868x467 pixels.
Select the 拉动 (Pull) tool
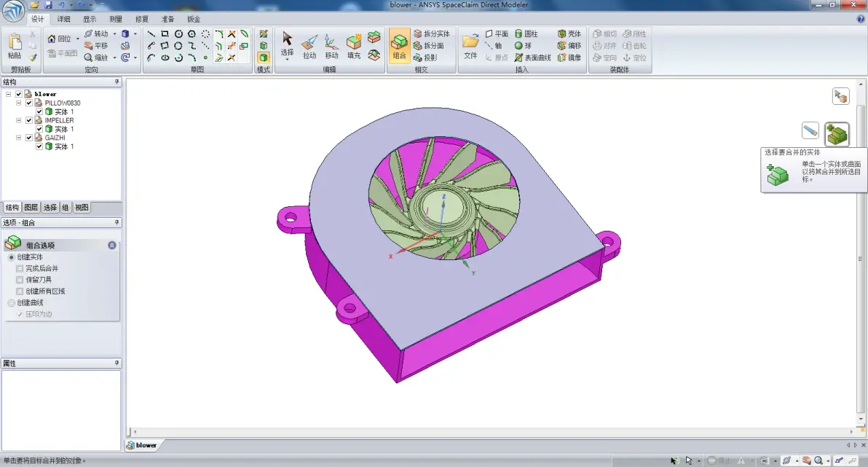click(309, 47)
